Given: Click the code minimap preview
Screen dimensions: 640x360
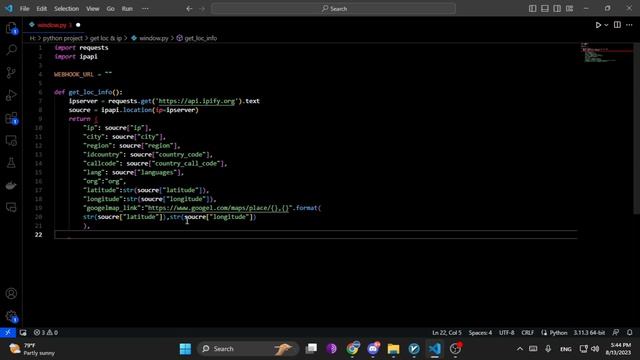Looking at the screenshot, I should point(605,53).
